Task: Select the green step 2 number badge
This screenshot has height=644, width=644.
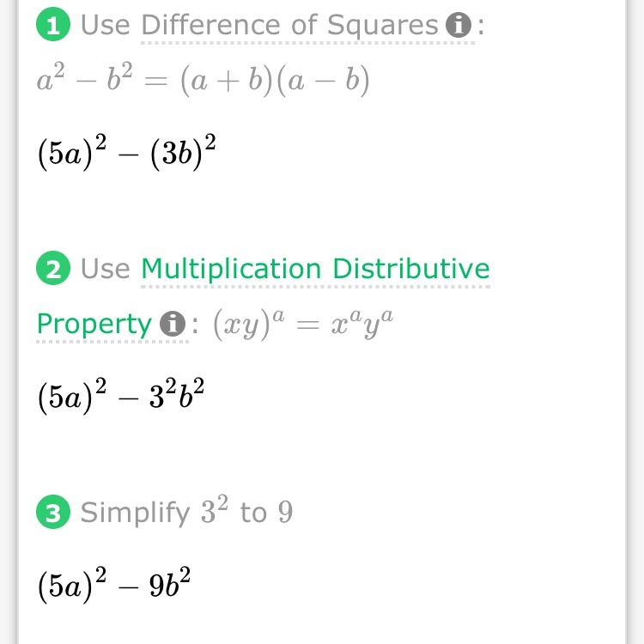Action: (x=52, y=270)
